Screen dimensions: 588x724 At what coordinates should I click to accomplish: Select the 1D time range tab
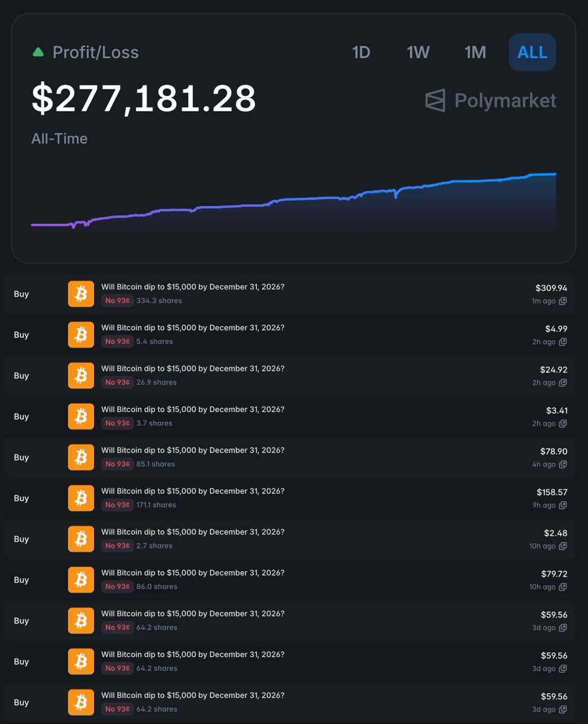point(361,52)
